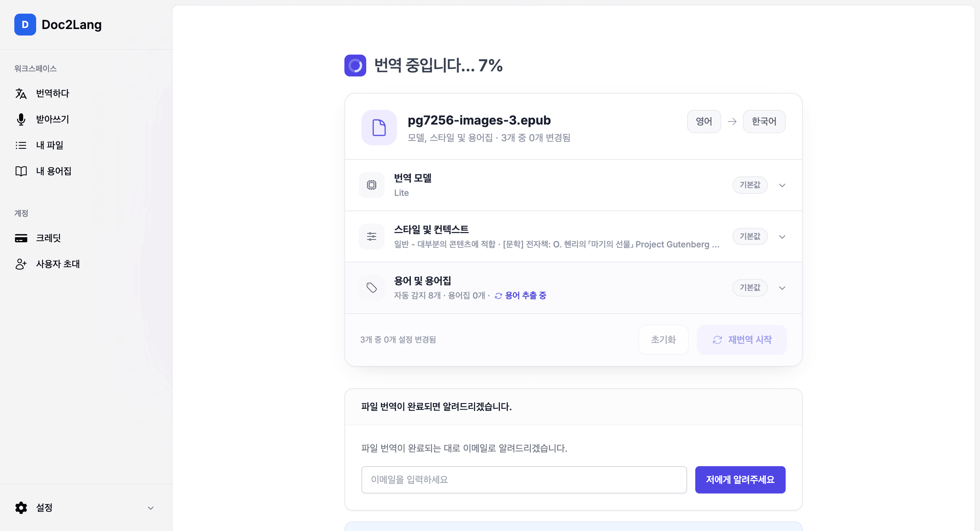Expand the 용어 및 용어집 chevron
The height and width of the screenshot is (531, 980).
(782, 288)
